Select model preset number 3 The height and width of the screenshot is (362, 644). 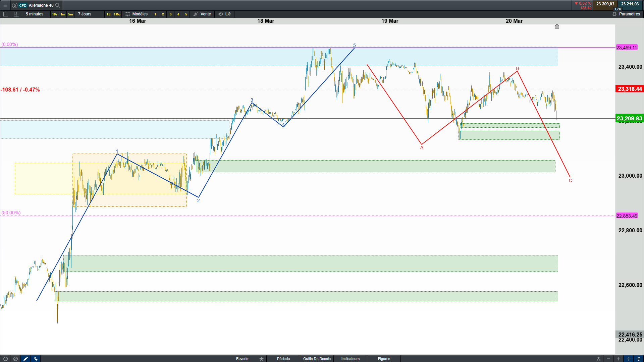click(170, 14)
